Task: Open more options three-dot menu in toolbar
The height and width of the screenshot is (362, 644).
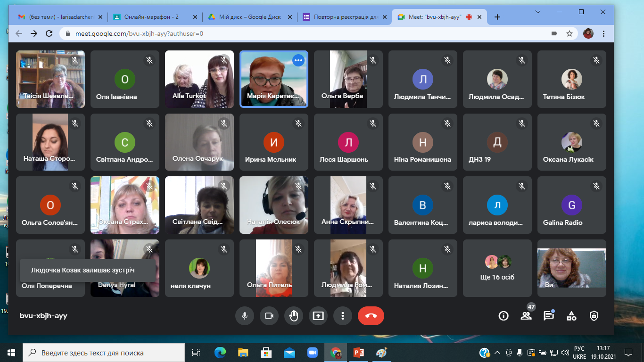Action: pos(343,316)
